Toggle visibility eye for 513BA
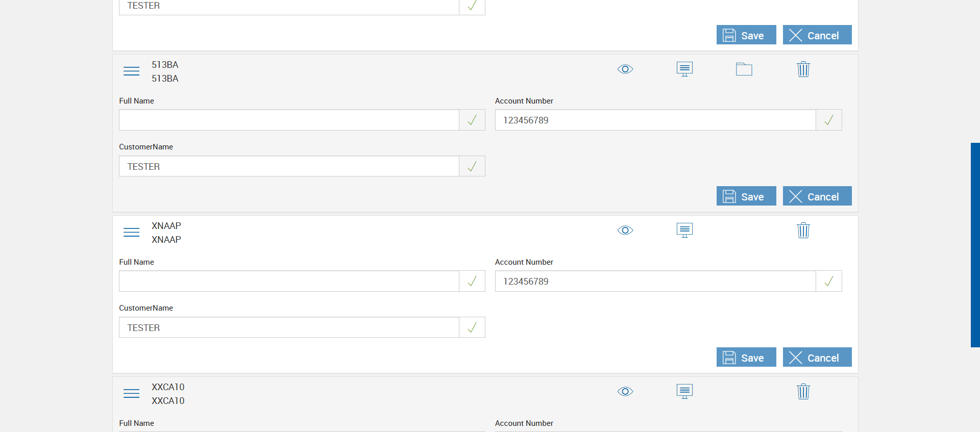Viewport: 980px width, 432px height. click(625, 69)
